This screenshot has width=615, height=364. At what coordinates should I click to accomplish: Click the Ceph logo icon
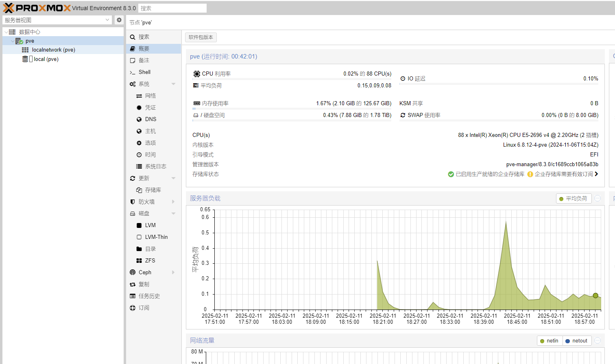point(133,272)
